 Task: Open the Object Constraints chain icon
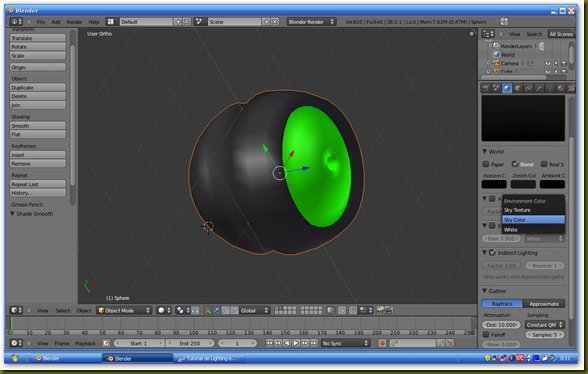(528, 88)
